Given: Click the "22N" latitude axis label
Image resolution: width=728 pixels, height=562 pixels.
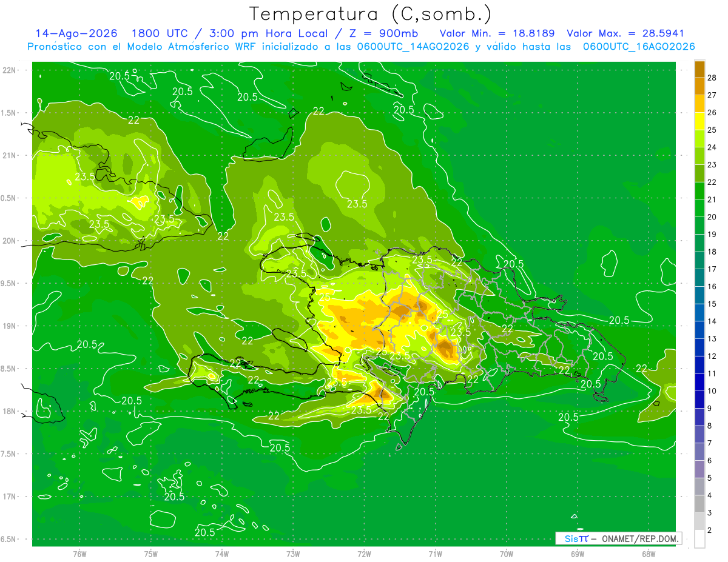Looking at the screenshot, I should tap(8, 70).
